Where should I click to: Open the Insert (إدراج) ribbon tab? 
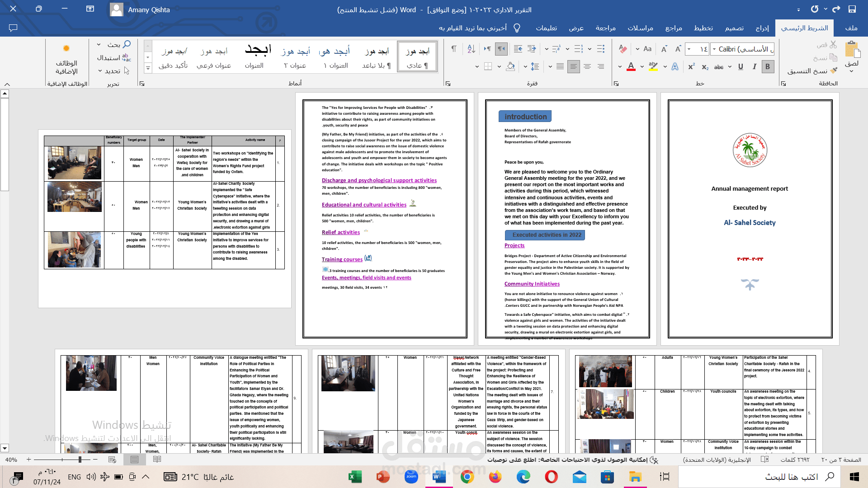762,28
